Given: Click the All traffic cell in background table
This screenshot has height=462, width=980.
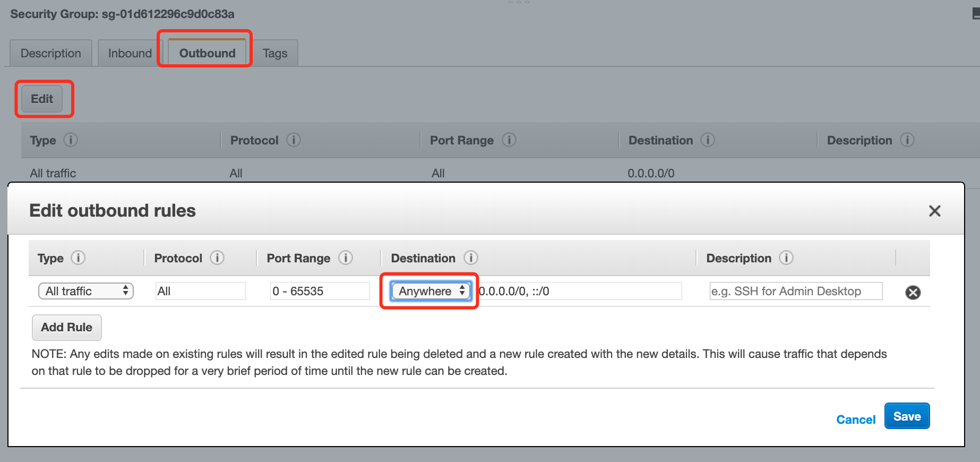Looking at the screenshot, I should [53, 173].
